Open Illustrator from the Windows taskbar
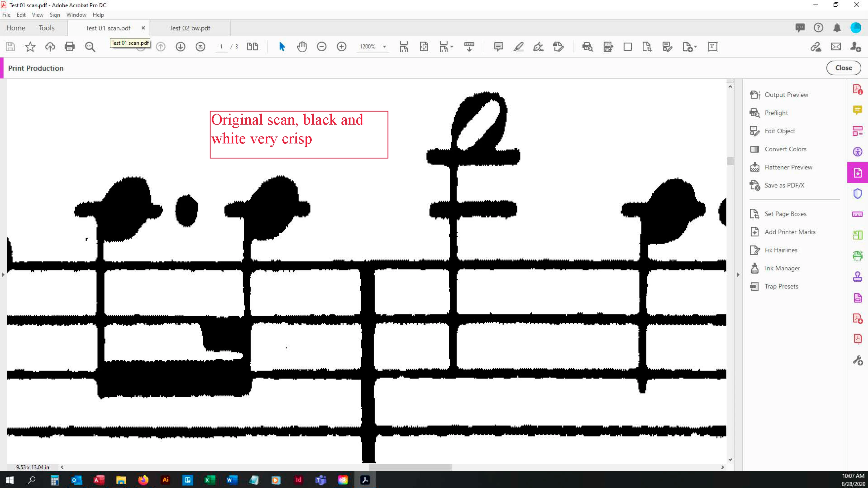The height and width of the screenshot is (488, 868). pos(165,480)
